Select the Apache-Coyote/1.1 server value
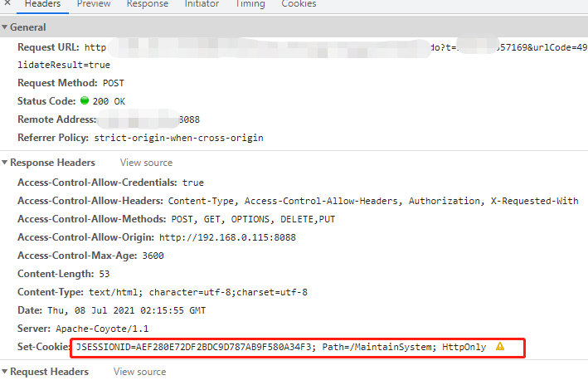 click(102, 329)
